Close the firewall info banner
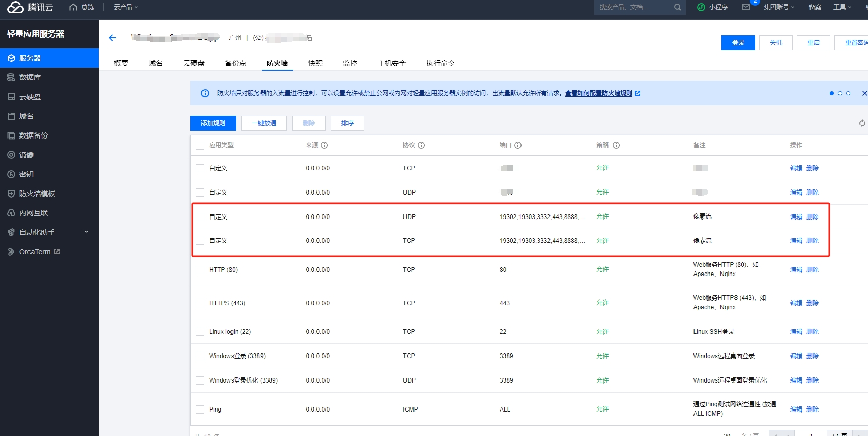Viewport: 868px width, 436px height. click(864, 93)
